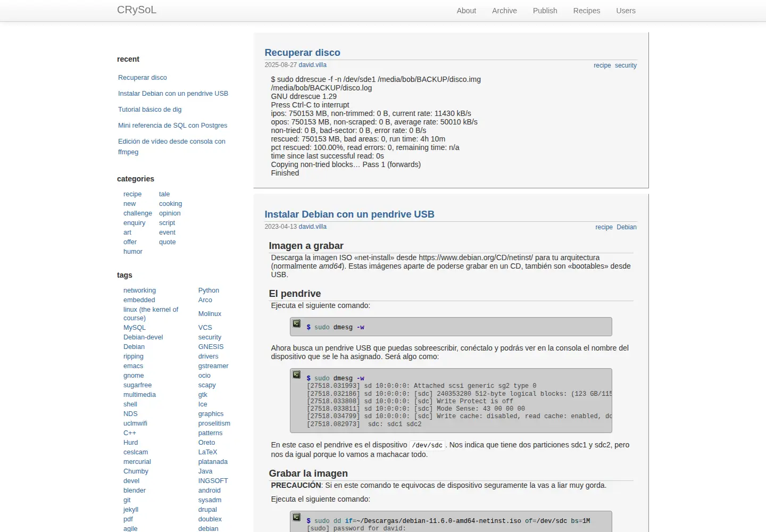Select the 'gstreamer' tag
766x532 pixels.
click(213, 366)
